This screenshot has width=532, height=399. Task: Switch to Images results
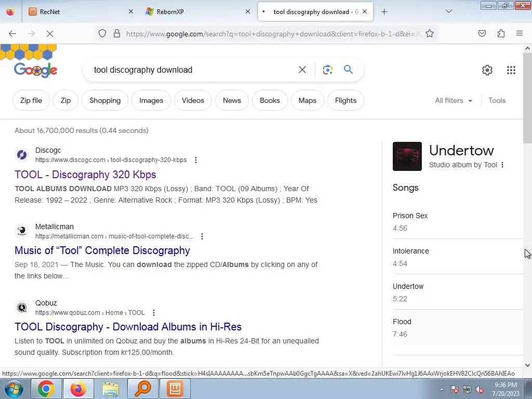[151, 100]
